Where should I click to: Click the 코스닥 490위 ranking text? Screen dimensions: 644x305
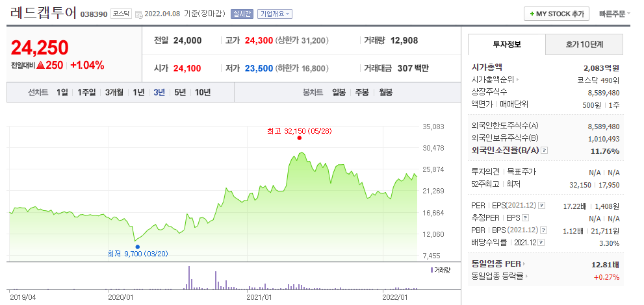tap(598, 80)
